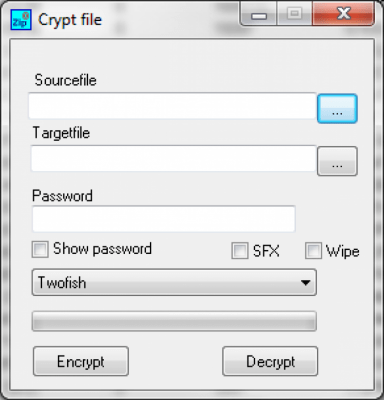Expand the Twofish algorithm dropdown
384x400 pixels.
coord(174,283)
